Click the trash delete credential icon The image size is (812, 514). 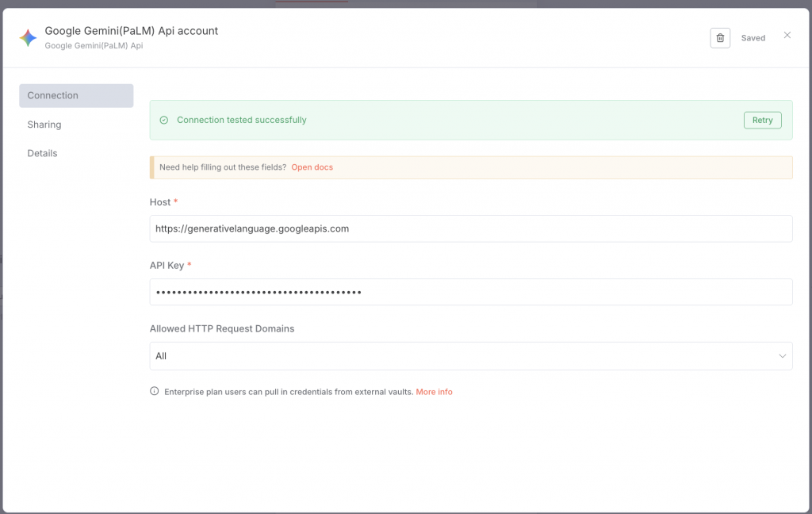pyautogui.click(x=720, y=38)
